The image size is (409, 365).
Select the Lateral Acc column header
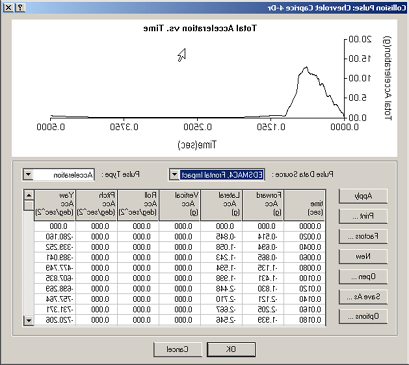coord(221,205)
